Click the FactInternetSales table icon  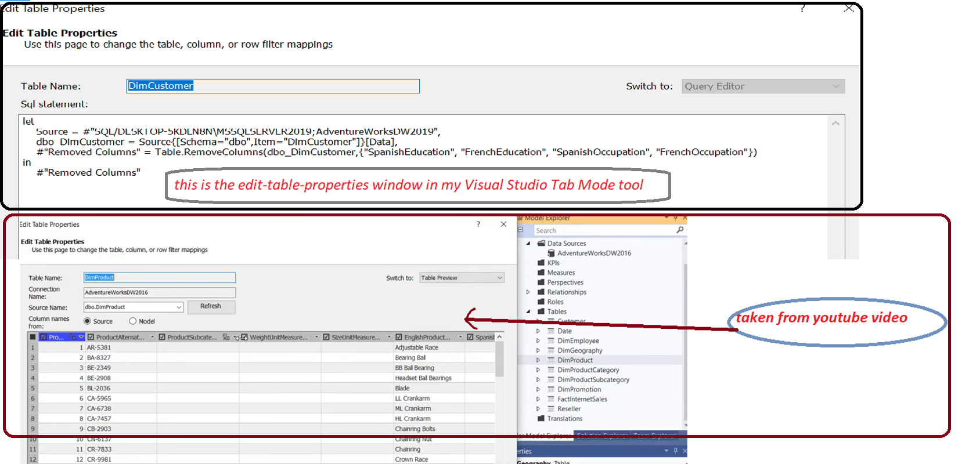tap(551, 399)
